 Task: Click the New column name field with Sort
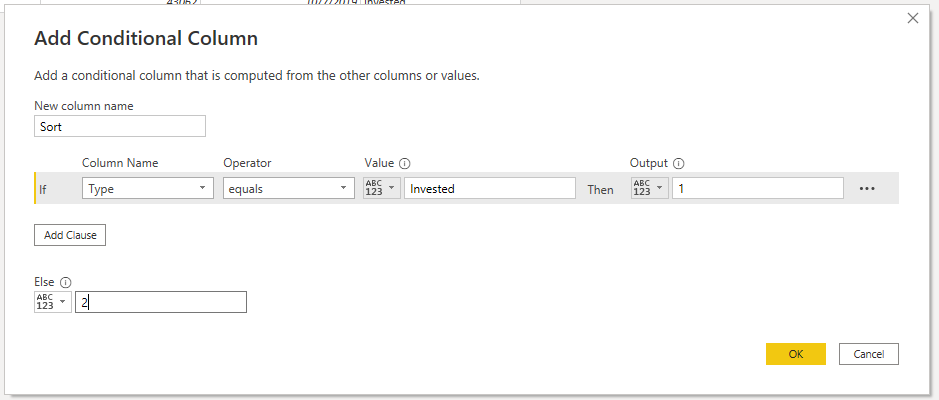[120, 126]
